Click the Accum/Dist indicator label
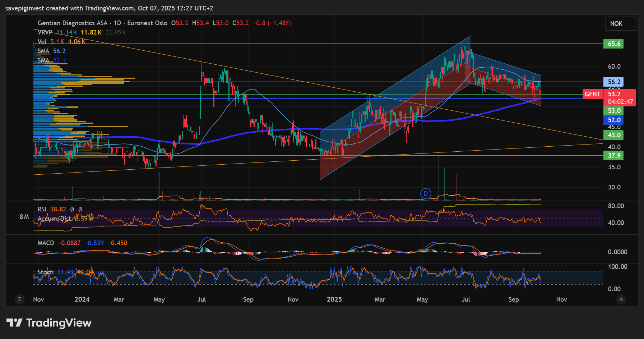The height and width of the screenshot is (339, 644). point(54,219)
